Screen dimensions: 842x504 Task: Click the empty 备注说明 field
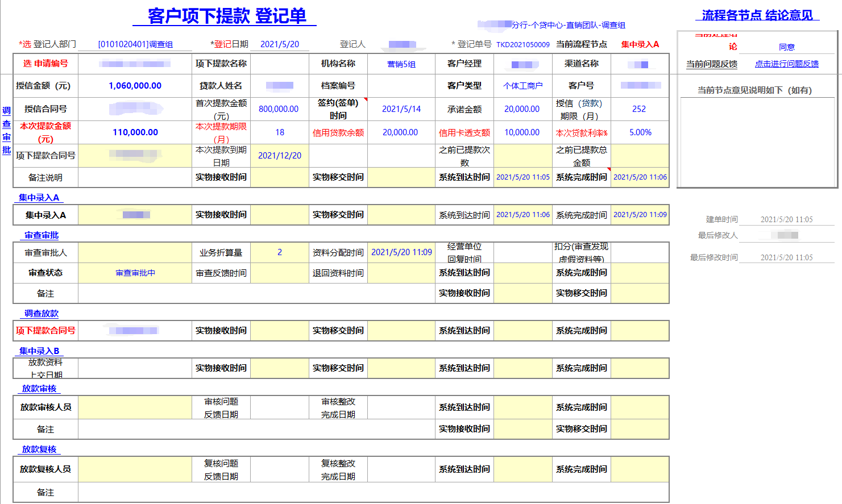coord(135,178)
